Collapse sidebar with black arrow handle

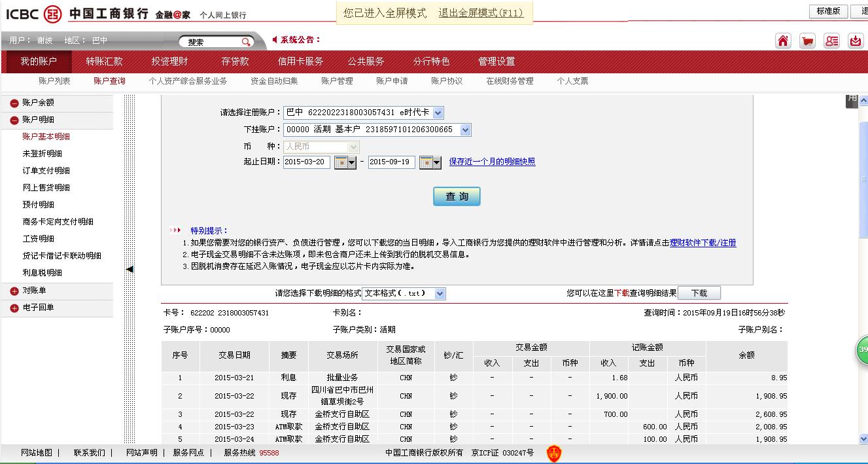tap(130, 269)
